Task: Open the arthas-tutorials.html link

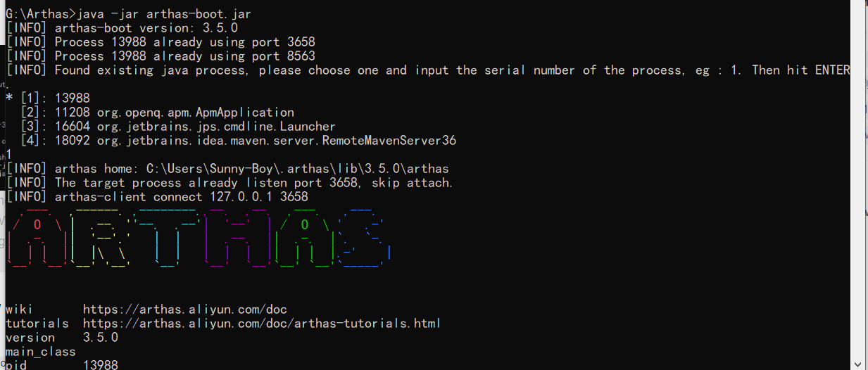Action: click(262, 324)
